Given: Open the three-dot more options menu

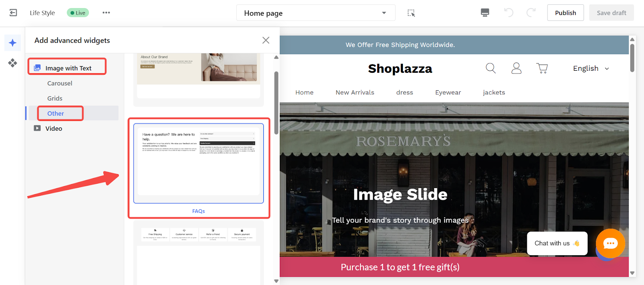Looking at the screenshot, I should click(106, 13).
